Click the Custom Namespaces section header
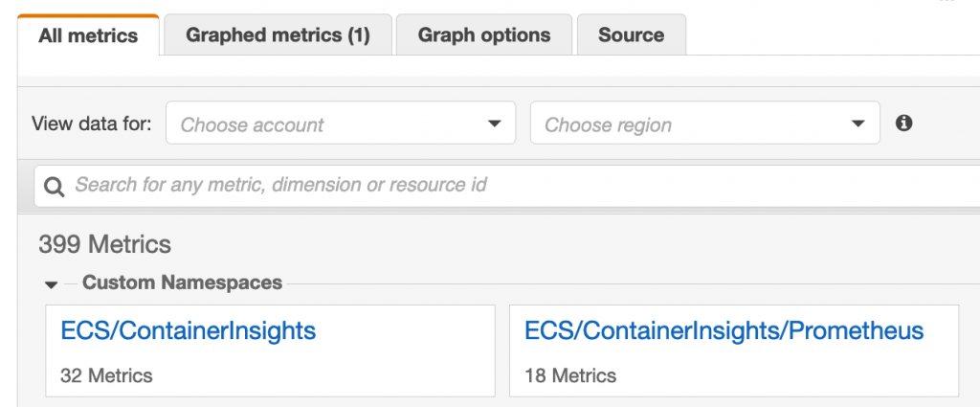The image size is (980, 407). (x=182, y=283)
